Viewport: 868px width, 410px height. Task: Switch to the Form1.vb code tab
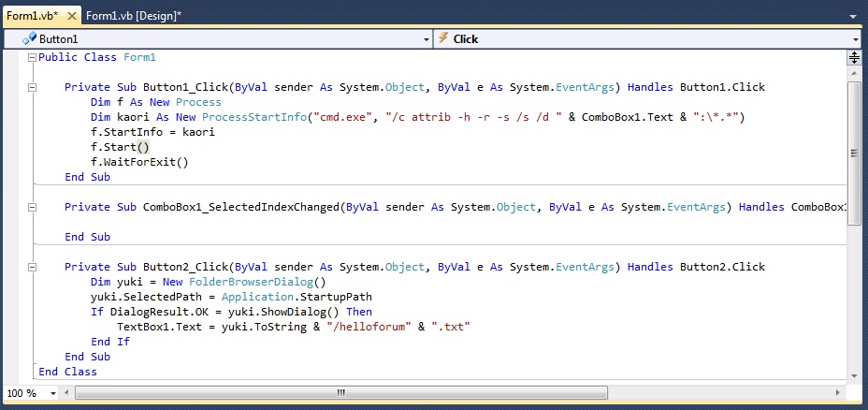(32, 16)
